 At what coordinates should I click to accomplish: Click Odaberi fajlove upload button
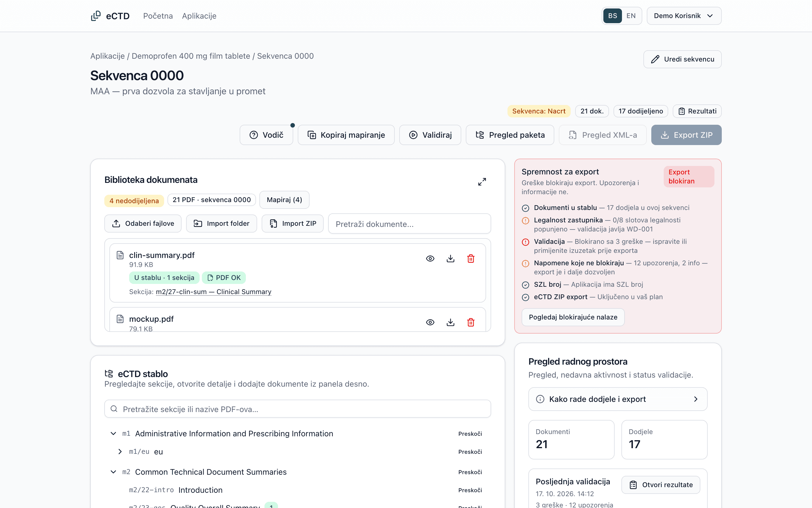coord(143,224)
